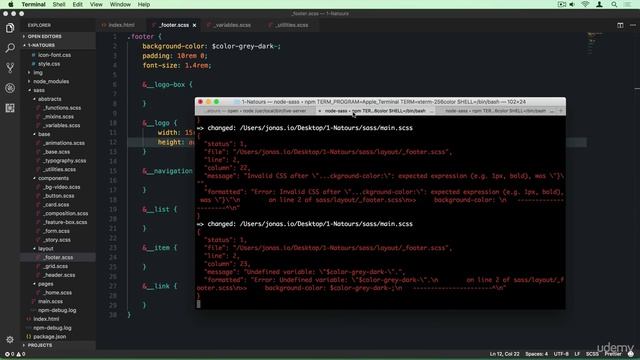Click Prettier in status bar
Image resolution: width=640 pixels, height=360 pixels.
tap(613, 354)
